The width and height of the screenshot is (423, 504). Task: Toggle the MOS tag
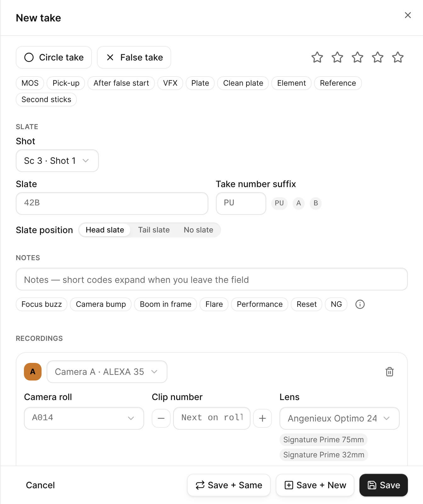[x=30, y=83]
